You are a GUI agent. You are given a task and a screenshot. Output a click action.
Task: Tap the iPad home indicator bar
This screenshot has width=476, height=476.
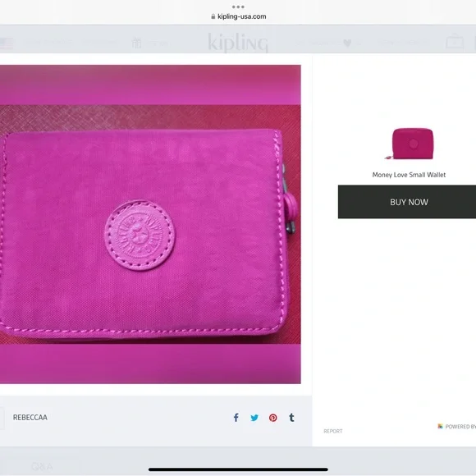[x=238, y=469]
